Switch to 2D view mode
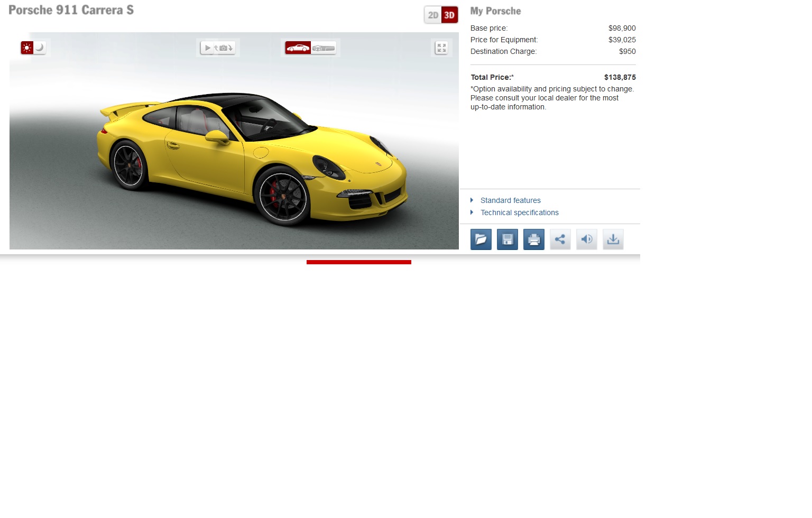The height and width of the screenshot is (518, 812). point(433,15)
